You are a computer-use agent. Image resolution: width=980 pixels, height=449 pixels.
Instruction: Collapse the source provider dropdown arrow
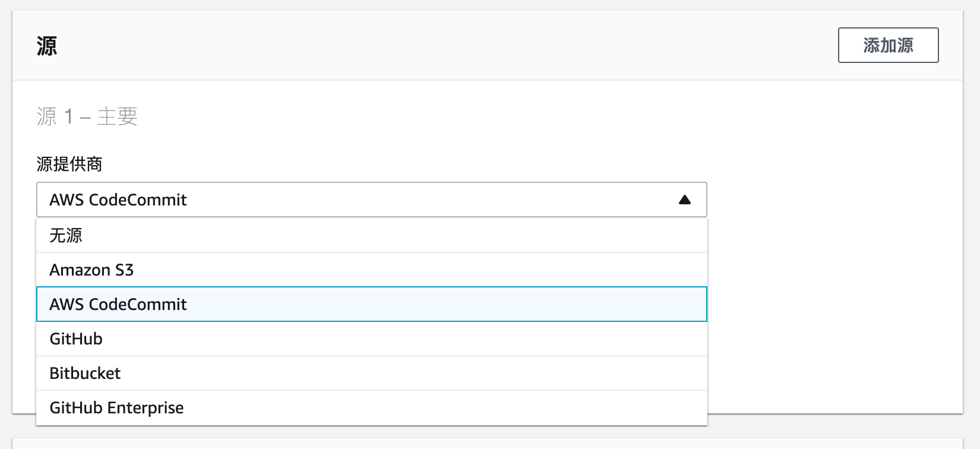[x=684, y=200]
